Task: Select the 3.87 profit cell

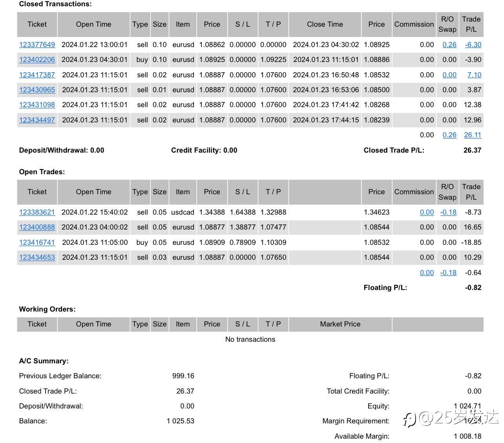Action: [474, 90]
